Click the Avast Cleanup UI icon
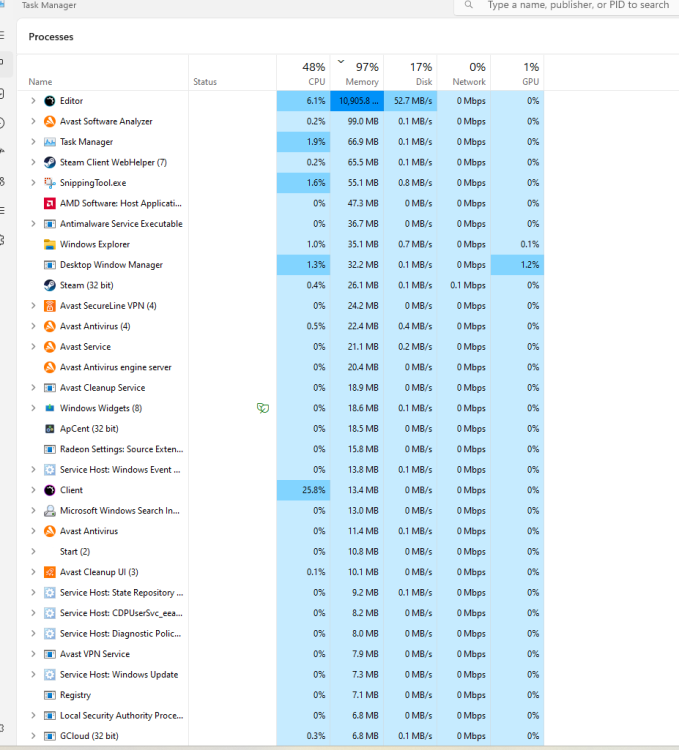Image resolution: width=679 pixels, height=750 pixels. coord(50,572)
